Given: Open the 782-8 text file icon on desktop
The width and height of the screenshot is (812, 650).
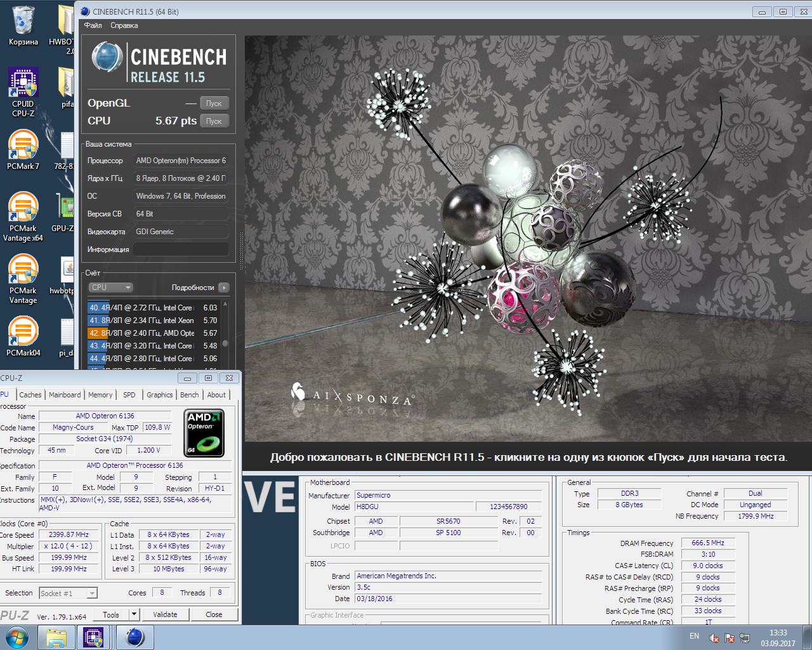Looking at the screenshot, I should (x=65, y=150).
